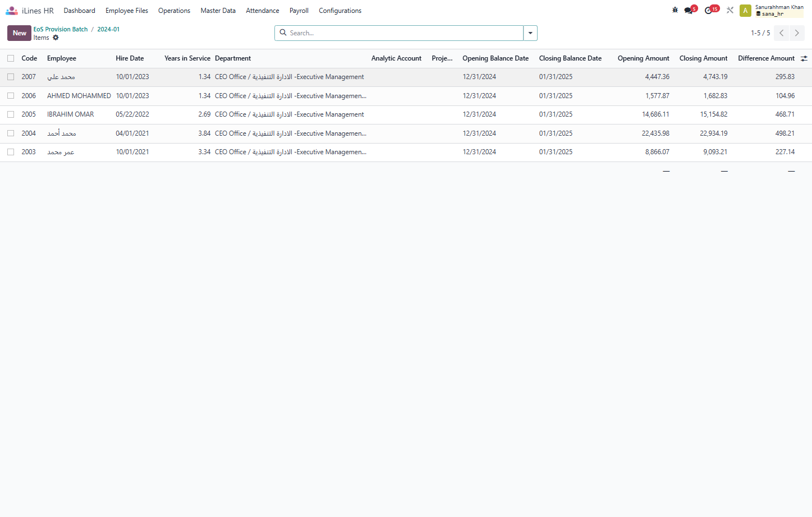Sort by the Employee column header
812x517 pixels.
click(62, 58)
